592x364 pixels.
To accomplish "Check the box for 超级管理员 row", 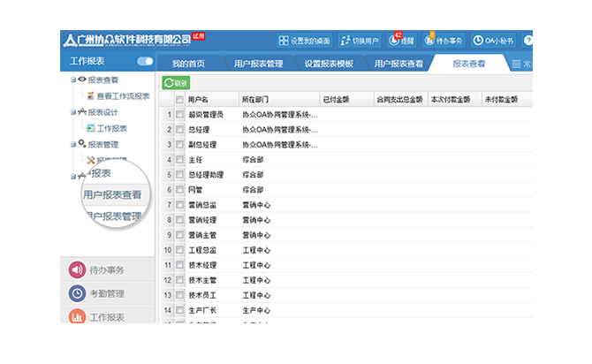I will coord(179,115).
